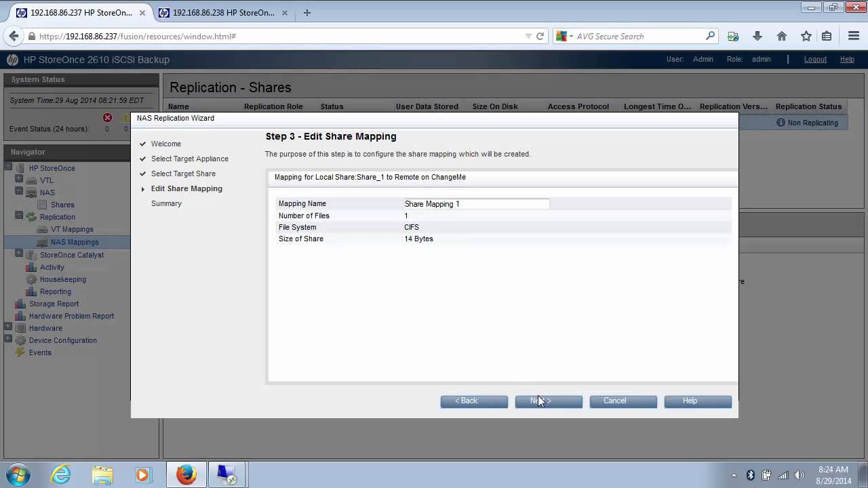Open a new browser tab
This screenshot has height=488, width=868.
(x=307, y=12)
